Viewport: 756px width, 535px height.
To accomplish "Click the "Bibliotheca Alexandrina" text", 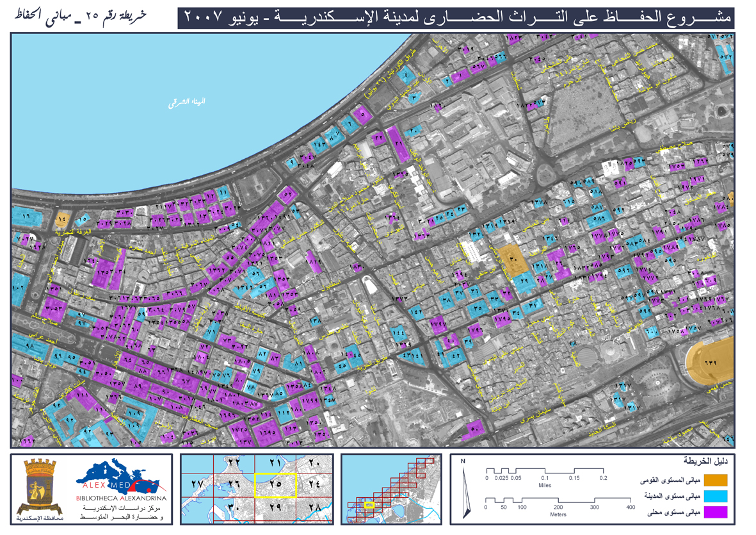I will coord(121,498).
